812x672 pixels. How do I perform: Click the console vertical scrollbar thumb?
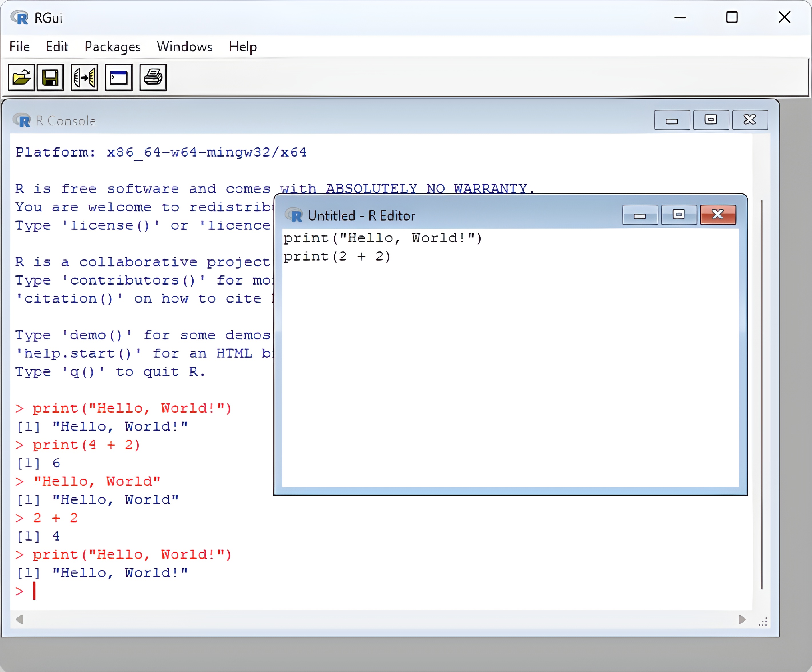pyautogui.click(x=761, y=394)
